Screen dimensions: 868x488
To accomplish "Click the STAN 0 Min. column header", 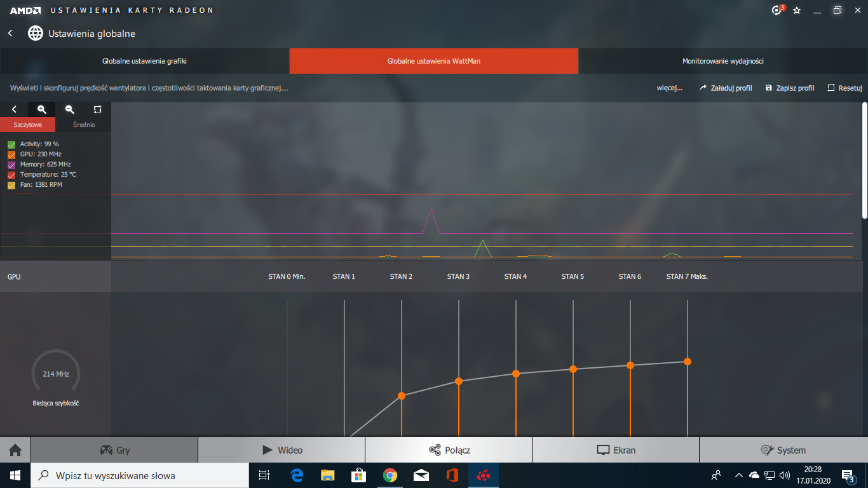I will (x=287, y=276).
